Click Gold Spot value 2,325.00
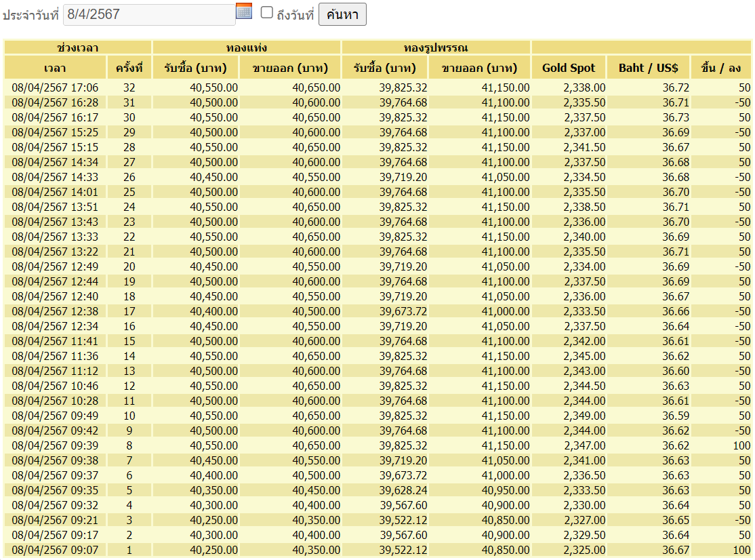The height and width of the screenshot is (560, 755). [x=584, y=551]
